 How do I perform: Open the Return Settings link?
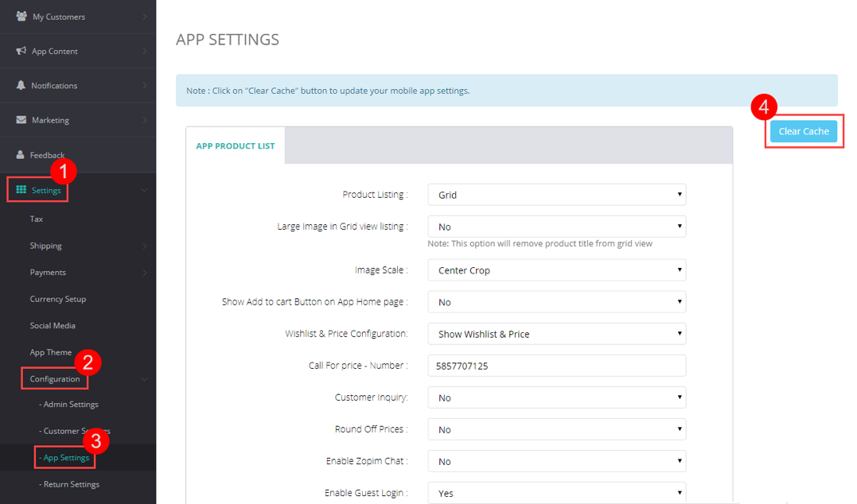pos(71,484)
